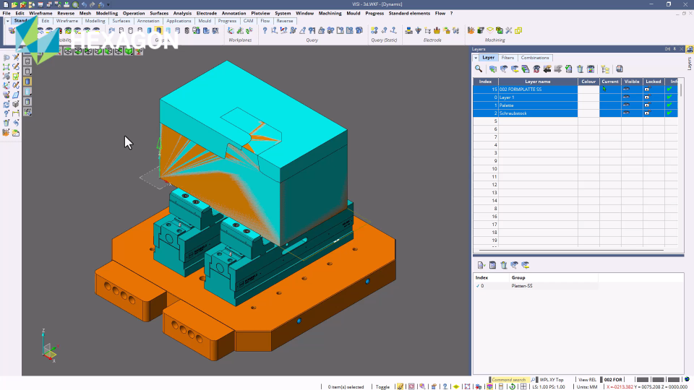Switch to the Surfaces ribbon tab

tap(121, 21)
